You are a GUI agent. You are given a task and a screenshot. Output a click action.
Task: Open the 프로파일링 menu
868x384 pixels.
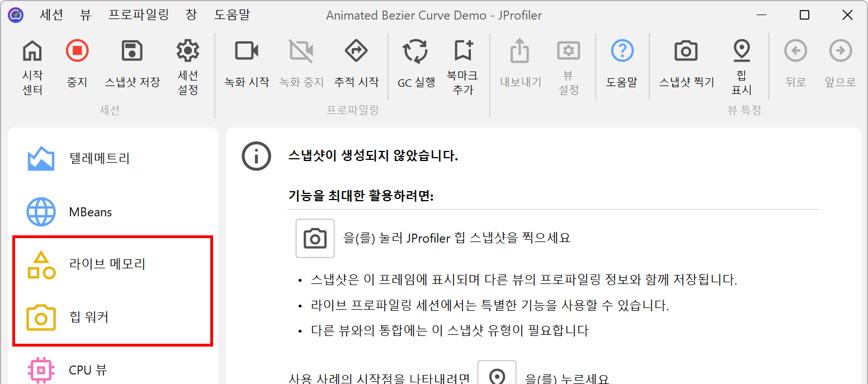click(139, 15)
